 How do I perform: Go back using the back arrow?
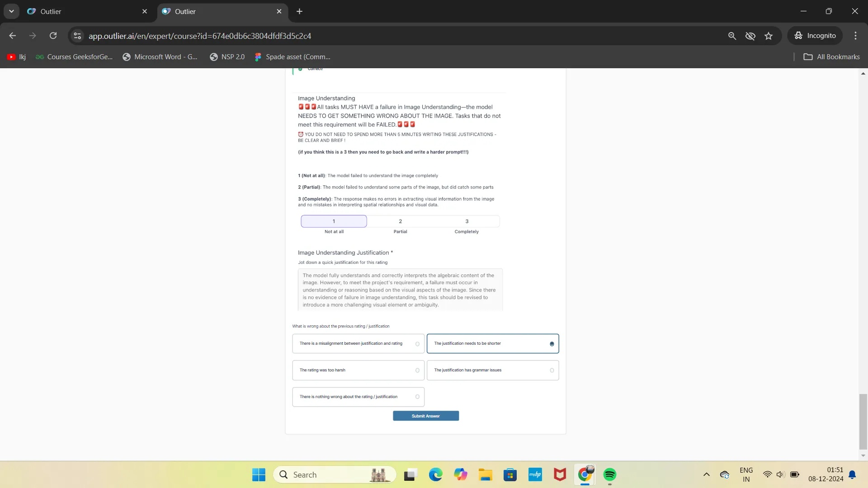pos(12,36)
